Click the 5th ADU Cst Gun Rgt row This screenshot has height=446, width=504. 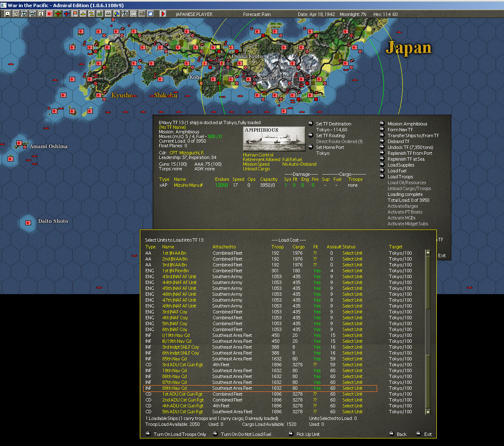[x=260, y=412]
